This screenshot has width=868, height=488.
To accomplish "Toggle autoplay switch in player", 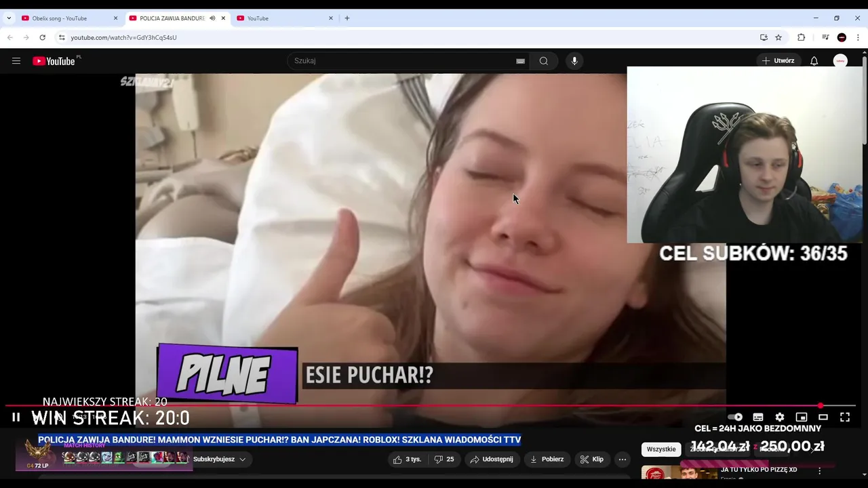I will tap(736, 418).
